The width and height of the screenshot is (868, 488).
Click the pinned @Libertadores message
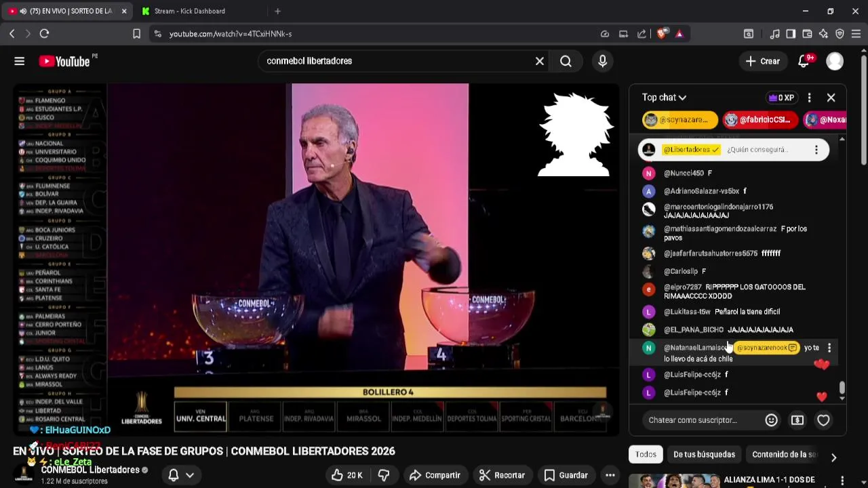tap(733, 150)
